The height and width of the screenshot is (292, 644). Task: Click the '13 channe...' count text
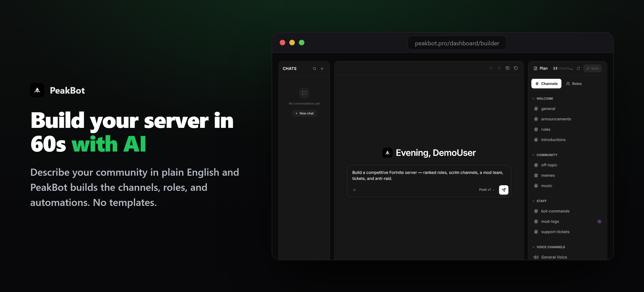(563, 68)
